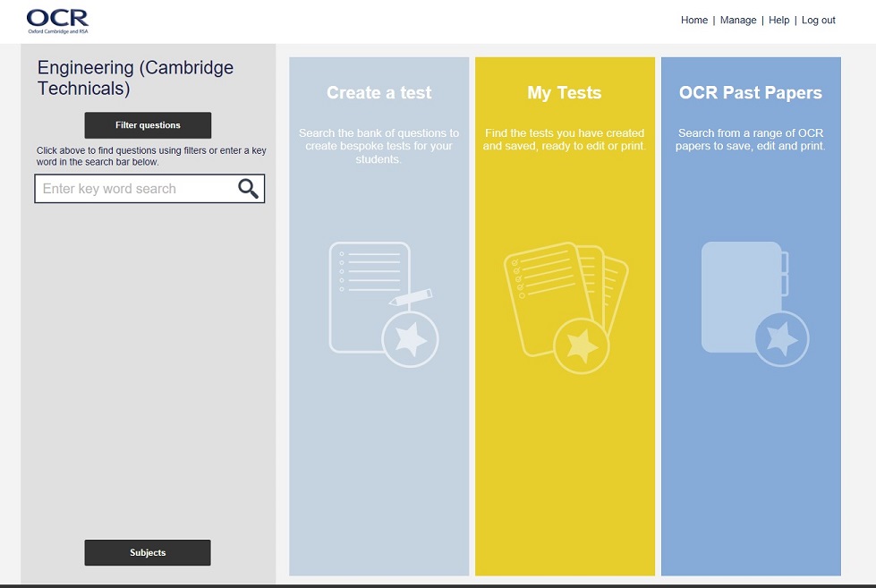Click Log out link
The width and height of the screenshot is (876, 588).
point(819,20)
